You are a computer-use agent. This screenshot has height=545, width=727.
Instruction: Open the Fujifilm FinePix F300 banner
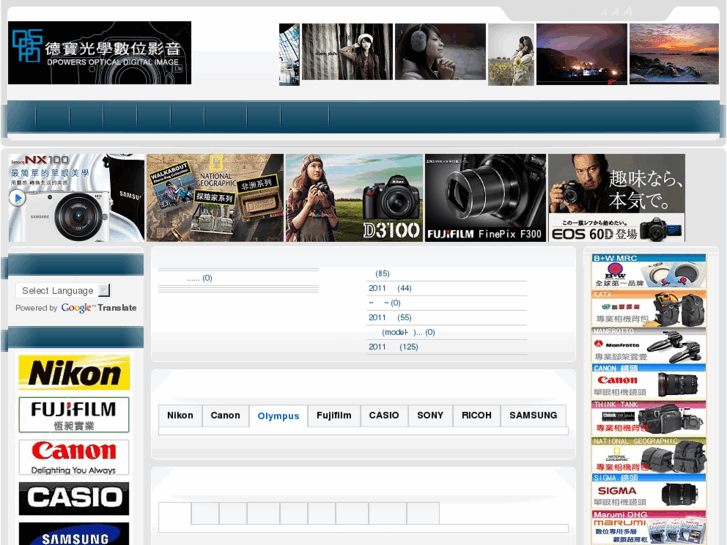[485, 198]
